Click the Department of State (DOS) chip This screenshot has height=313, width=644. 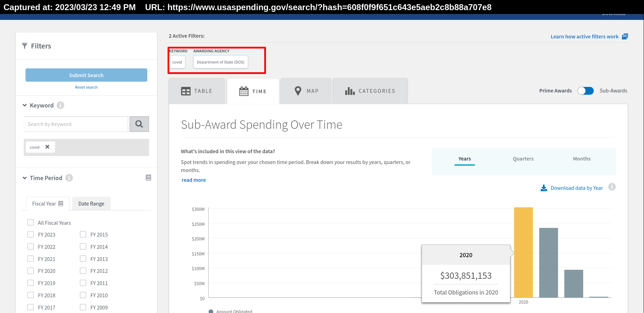221,62
